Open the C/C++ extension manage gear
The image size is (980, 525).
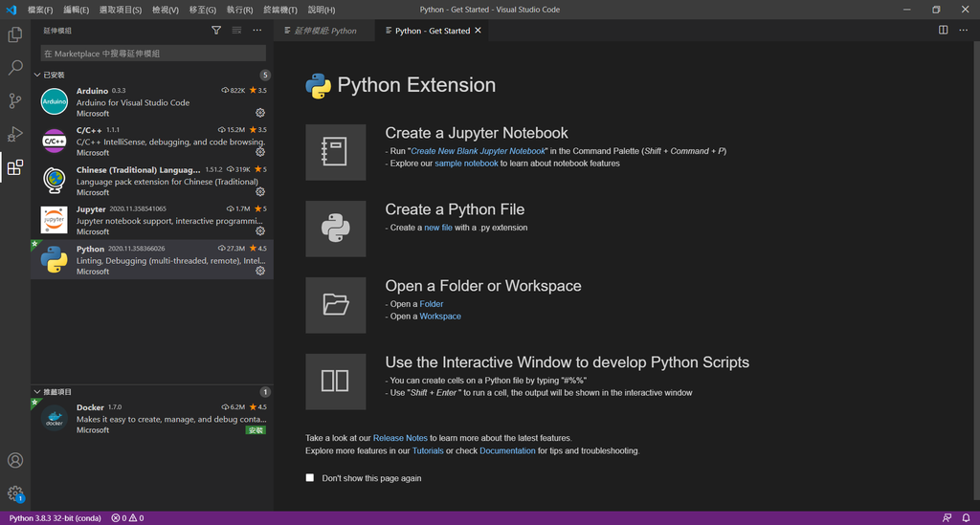coord(260,152)
